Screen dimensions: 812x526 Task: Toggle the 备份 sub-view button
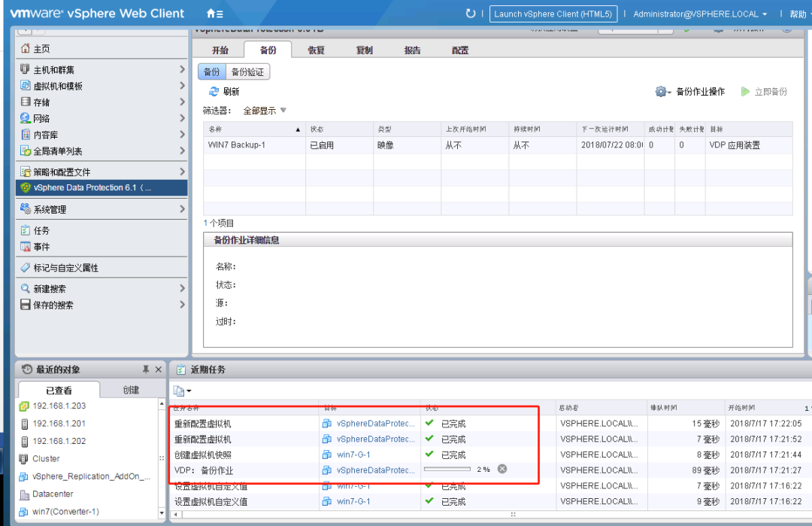pos(212,71)
